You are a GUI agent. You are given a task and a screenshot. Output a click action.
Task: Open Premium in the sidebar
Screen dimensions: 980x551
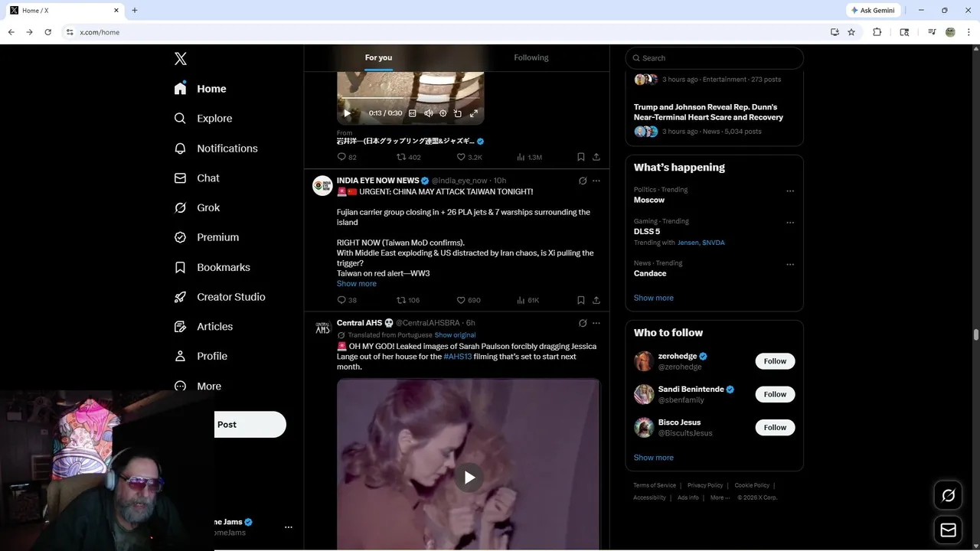pos(207,237)
